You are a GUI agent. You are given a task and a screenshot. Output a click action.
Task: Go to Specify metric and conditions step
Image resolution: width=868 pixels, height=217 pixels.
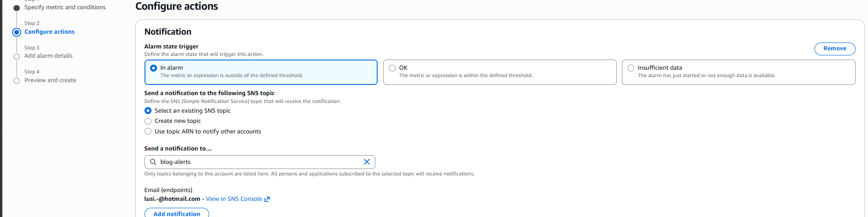coord(65,7)
